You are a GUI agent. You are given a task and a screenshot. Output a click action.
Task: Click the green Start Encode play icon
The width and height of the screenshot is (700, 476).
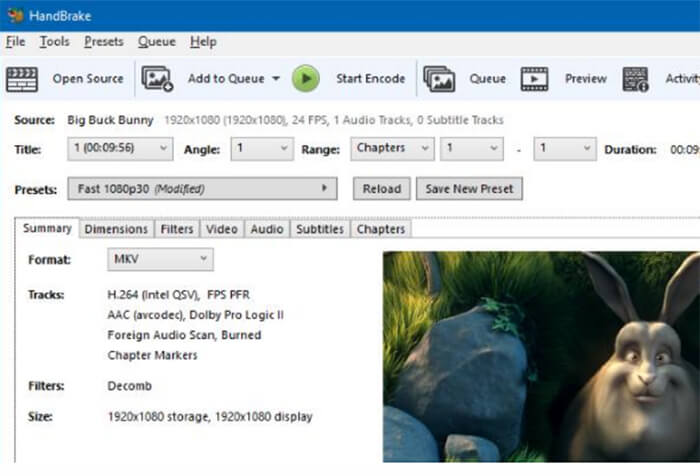[x=306, y=79]
